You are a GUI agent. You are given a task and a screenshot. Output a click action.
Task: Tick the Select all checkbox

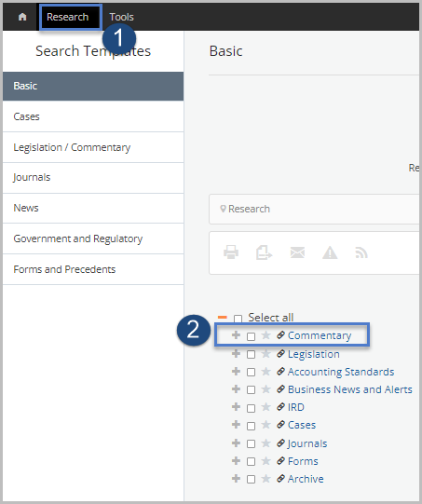238,319
